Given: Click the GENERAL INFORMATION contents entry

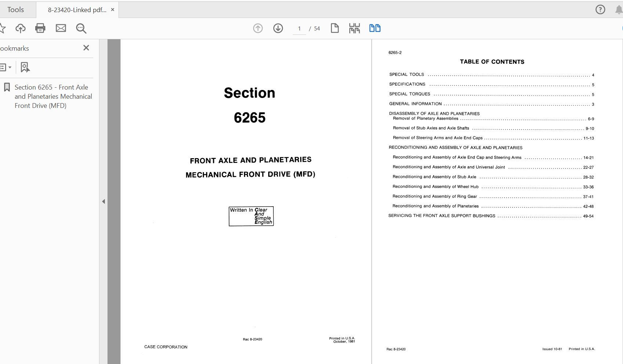Looking at the screenshot, I should 492,104.
